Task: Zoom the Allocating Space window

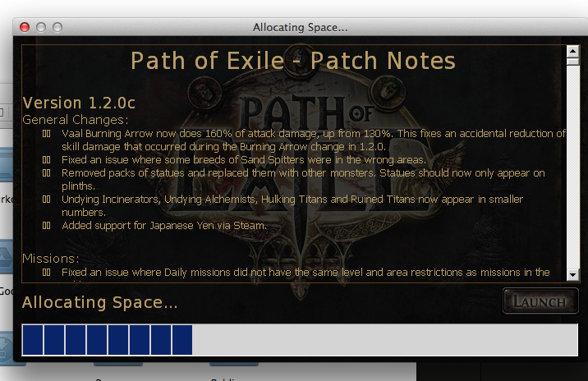Action: pos(57,27)
